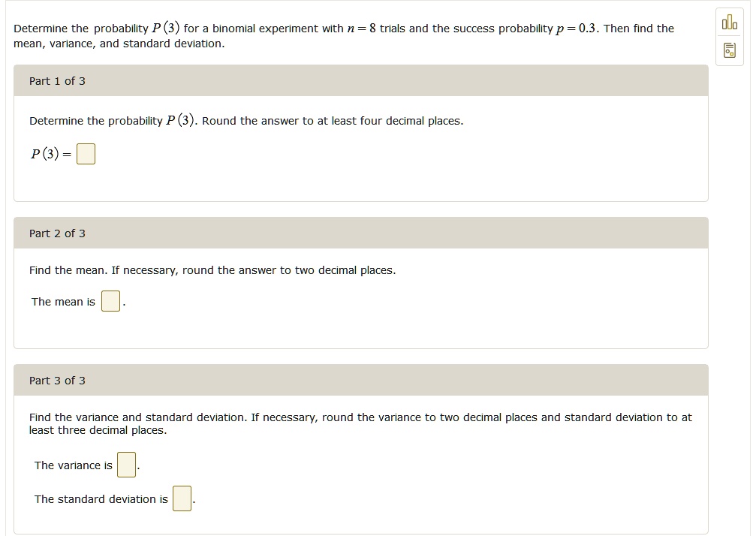Click the Part 2 mean instruction text
Screen dimensions: 756x536
click(211, 270)
